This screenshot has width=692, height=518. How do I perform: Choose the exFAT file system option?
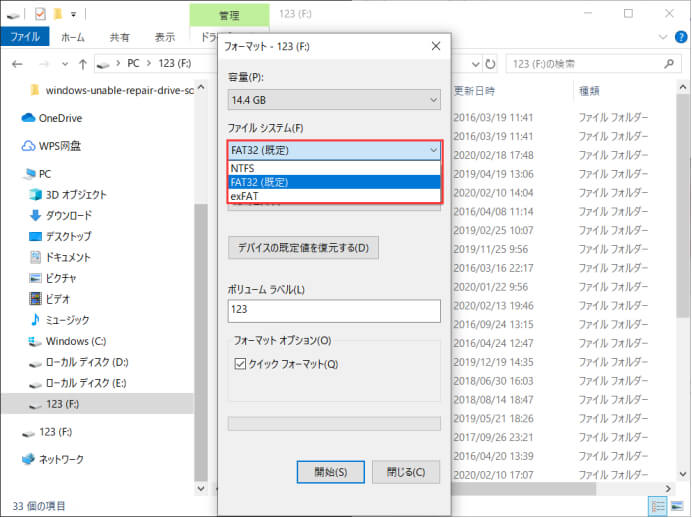point(334,196)
